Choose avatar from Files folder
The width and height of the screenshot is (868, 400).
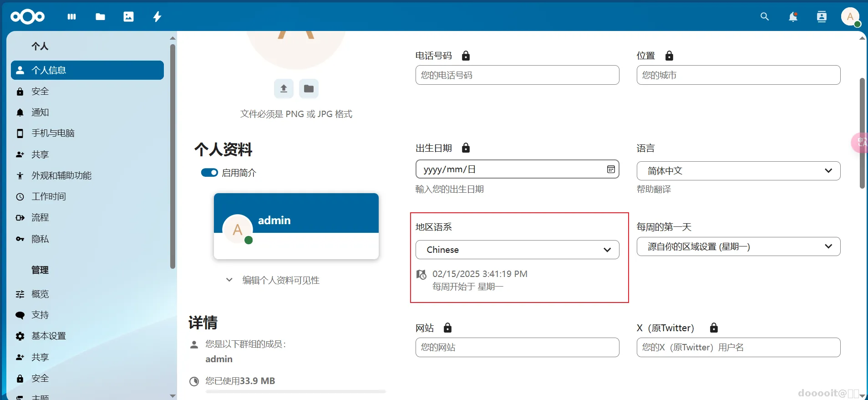[309, 88]
